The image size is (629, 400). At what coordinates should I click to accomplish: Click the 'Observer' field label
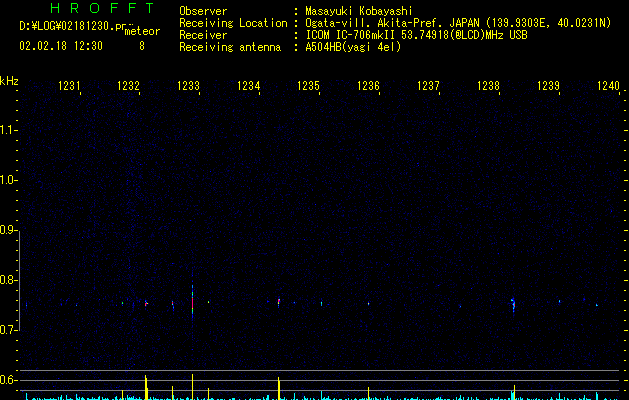coord(203,11)
